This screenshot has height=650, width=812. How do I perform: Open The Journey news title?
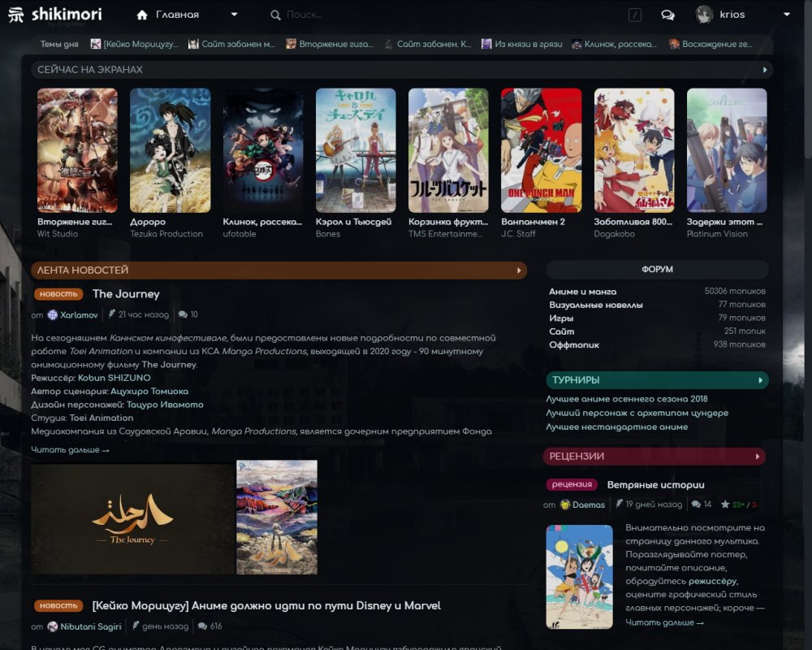point(126,294)
